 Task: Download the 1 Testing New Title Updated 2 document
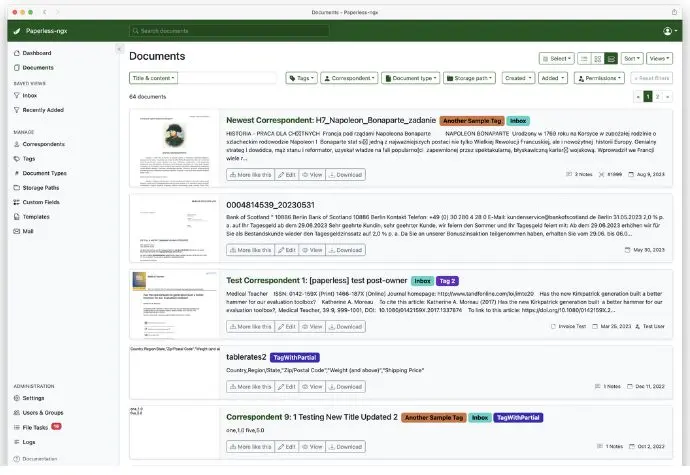coord(345,447)
